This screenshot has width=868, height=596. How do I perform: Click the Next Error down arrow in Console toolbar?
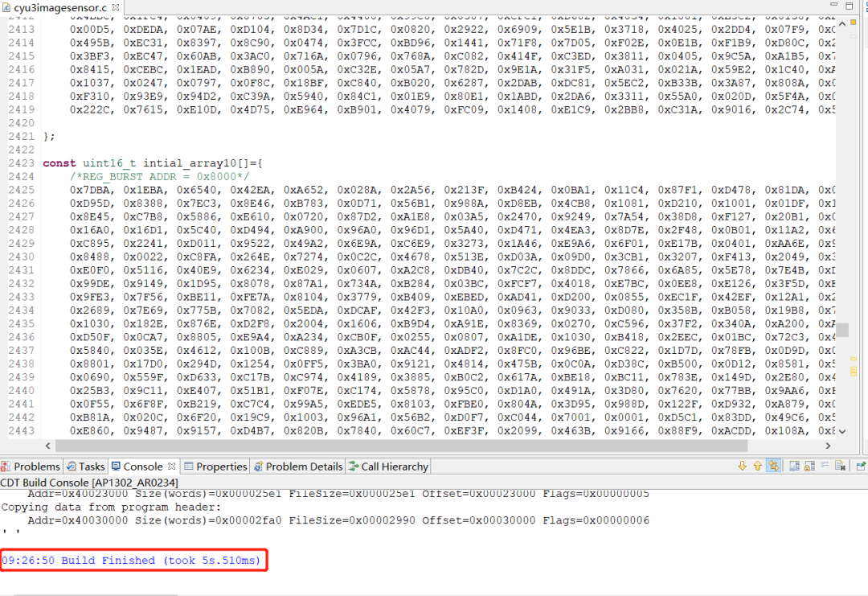point(743,466)
